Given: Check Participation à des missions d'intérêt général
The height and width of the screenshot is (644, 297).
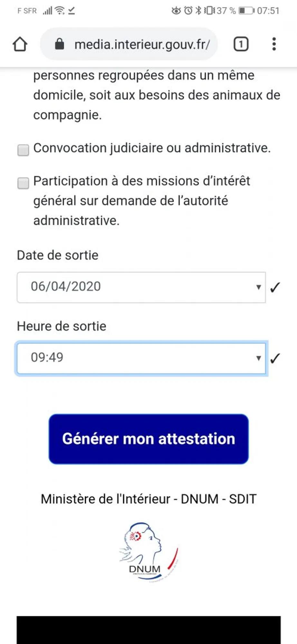Looking at the screenshot, I should (23, 183).
